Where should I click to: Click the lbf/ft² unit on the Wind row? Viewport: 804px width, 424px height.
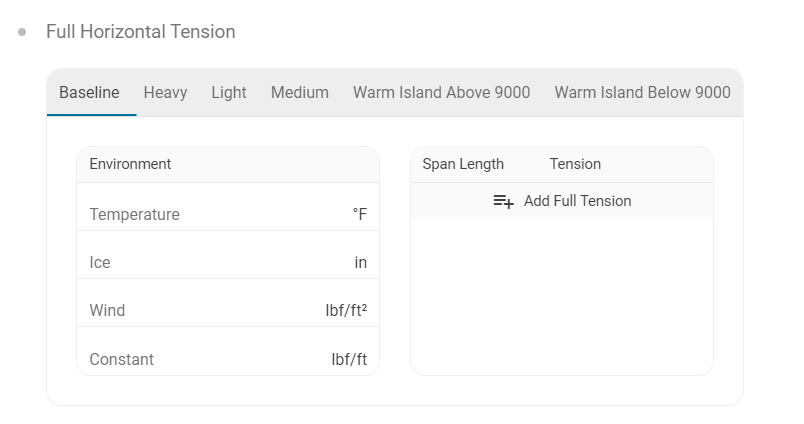tap(346, 310)
